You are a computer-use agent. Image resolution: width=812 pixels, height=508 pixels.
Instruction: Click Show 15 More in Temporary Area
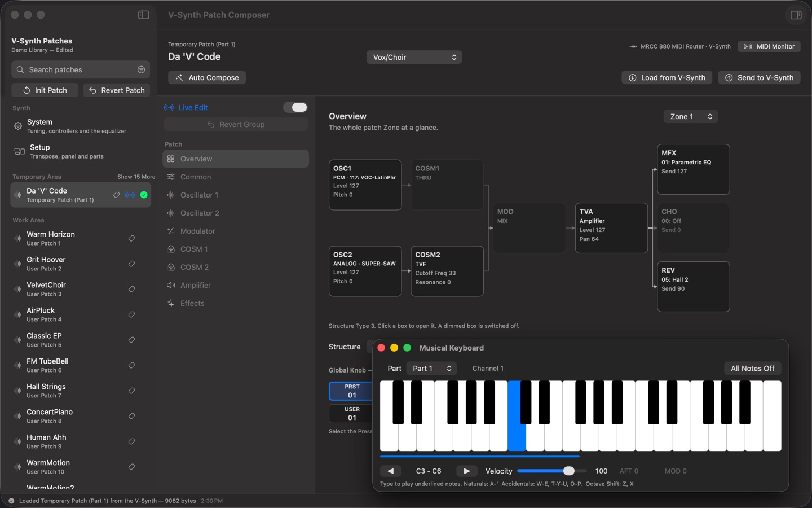point(136,177)
